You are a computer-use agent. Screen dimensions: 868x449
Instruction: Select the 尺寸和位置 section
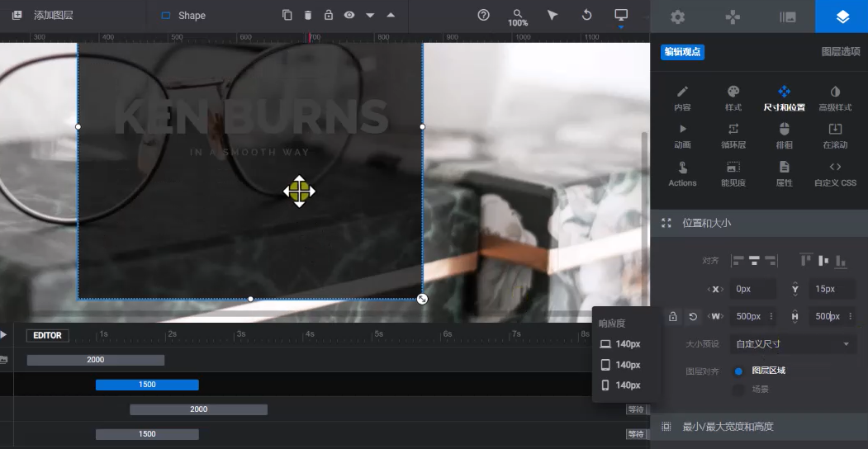click(x=784, y=98)
